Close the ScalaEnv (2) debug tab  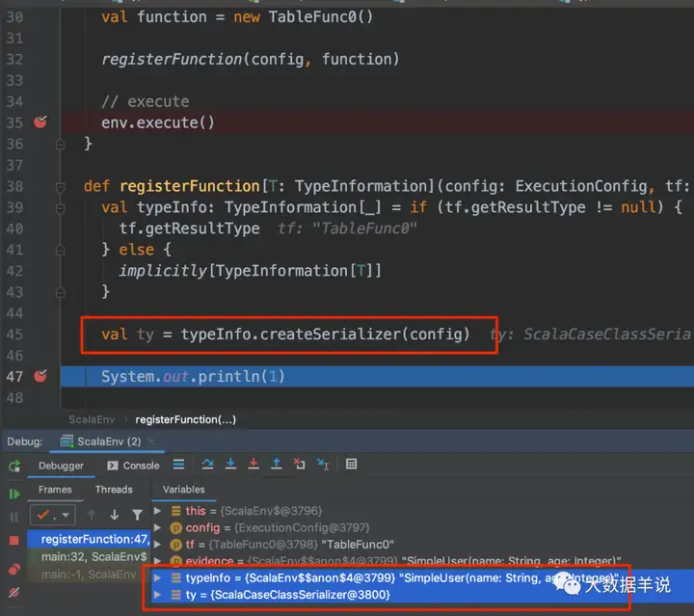(x=151, y=442)
